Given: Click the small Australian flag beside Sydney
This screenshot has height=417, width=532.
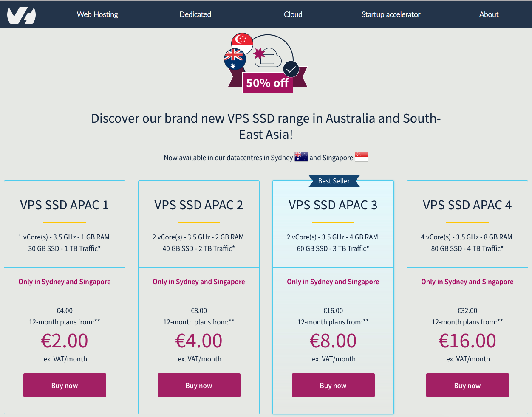Looking at the screenshot, I should pyautogui.click(x=301, y=157).
